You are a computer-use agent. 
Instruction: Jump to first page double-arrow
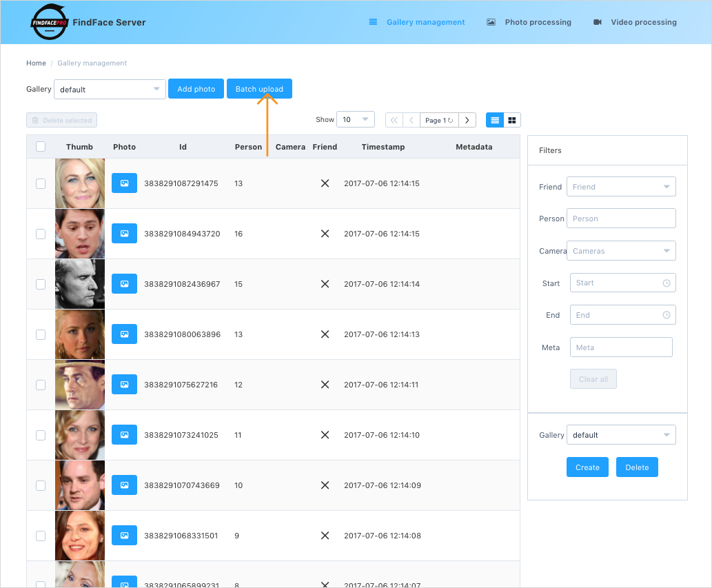394,121
